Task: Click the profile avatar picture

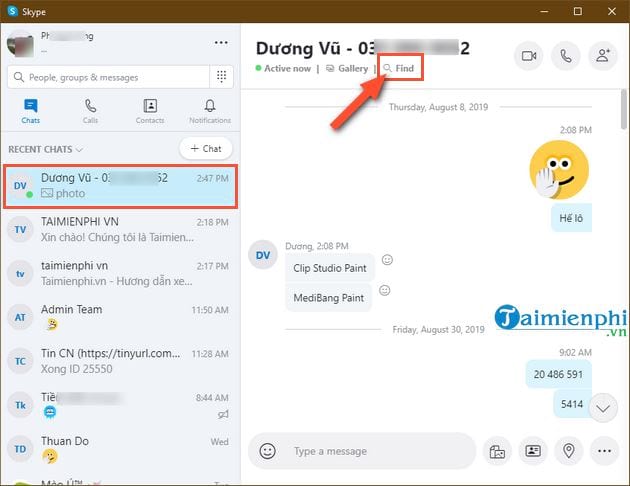Action: [20, 44]
